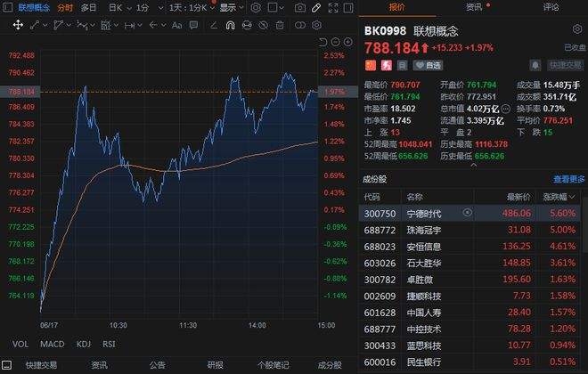Select the measurement range tool
Screen dimensions: 588x374
coord(106,25)
